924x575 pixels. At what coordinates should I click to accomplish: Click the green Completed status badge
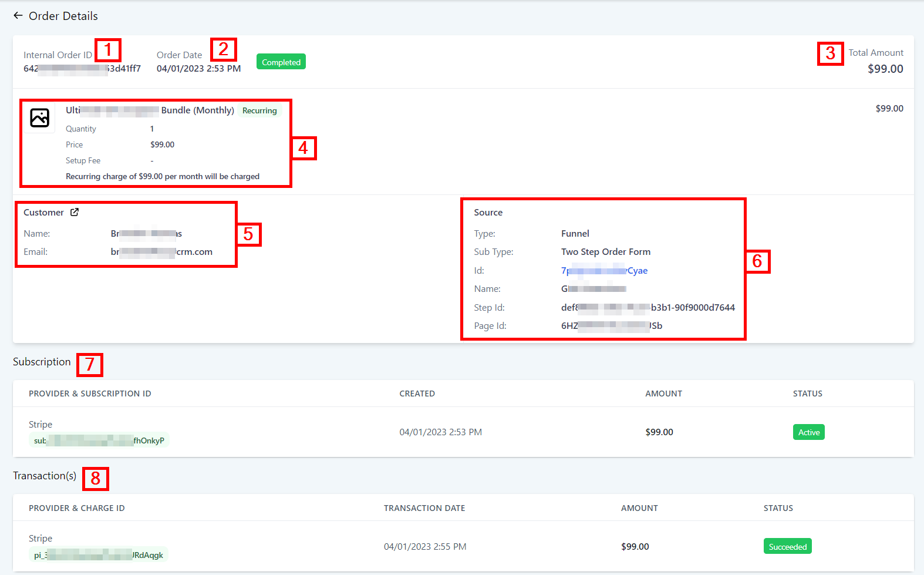pyautogui.click(x=281, y=62)
